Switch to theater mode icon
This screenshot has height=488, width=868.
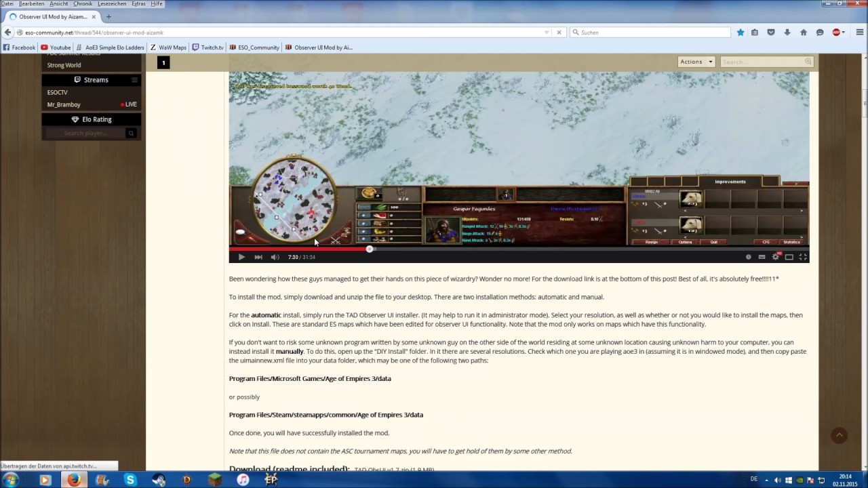click(x=789, y=257)
